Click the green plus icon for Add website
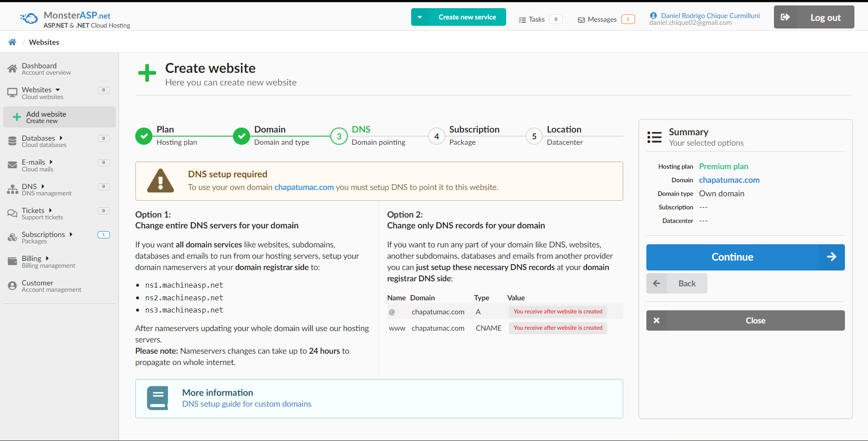 17,117
